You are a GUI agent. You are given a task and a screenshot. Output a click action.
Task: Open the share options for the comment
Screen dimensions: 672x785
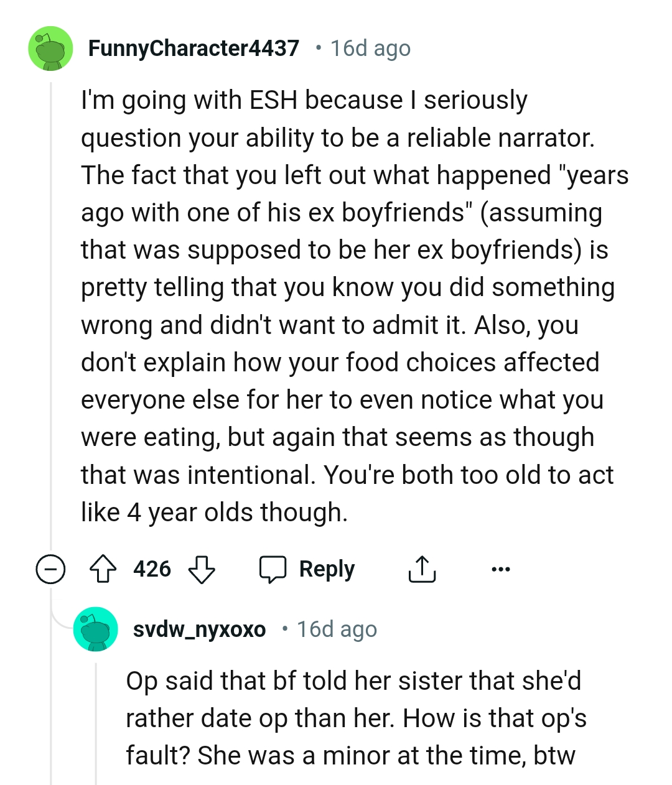422,568
